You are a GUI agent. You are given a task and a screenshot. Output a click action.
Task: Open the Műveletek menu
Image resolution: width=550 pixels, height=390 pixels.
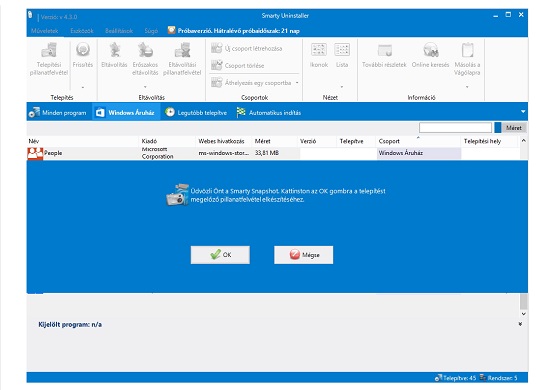tap(45, 31)
